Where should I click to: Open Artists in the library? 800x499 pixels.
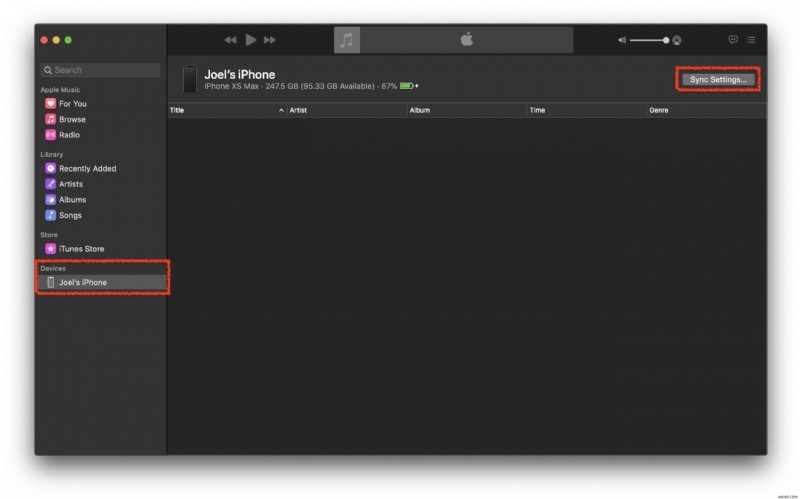[x=71, y=184]
